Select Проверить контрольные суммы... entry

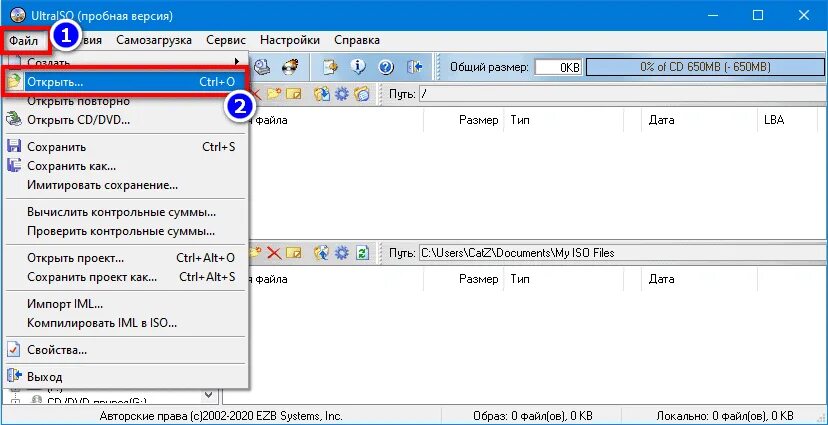coord(127,231)
